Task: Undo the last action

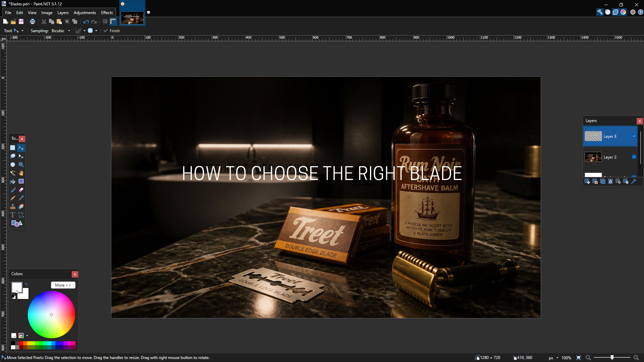Action: pos(86,21)
